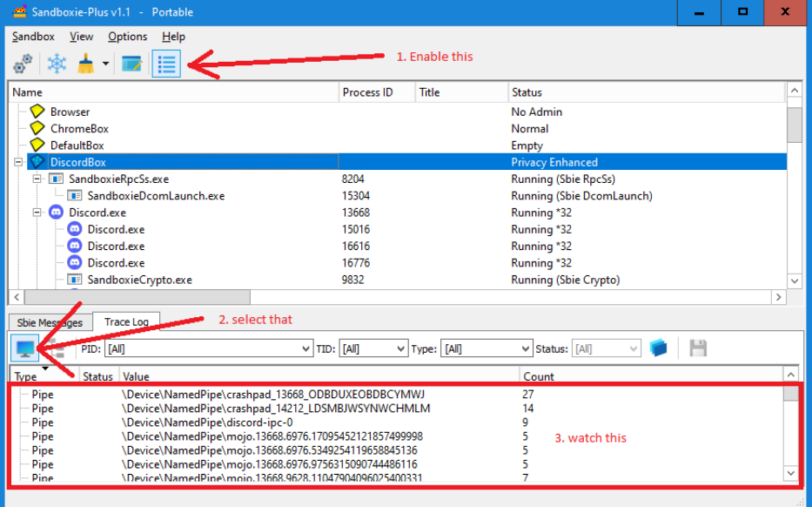Click the ChromeBox yellow sandbox icon
This screenshot has height=507, width=812.
pyautogui.click(x=37, y=128)
